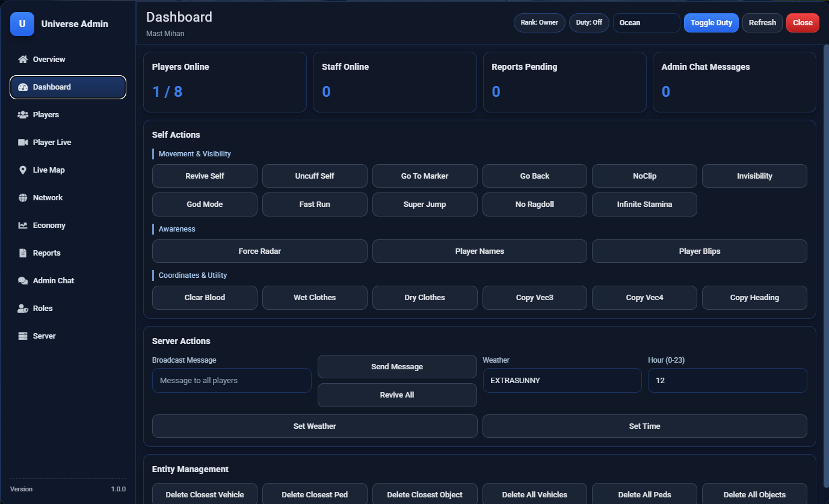This screenshot has height=504, width=829.
Task: Click Revive Self
Action: click(x=205, y=176)
